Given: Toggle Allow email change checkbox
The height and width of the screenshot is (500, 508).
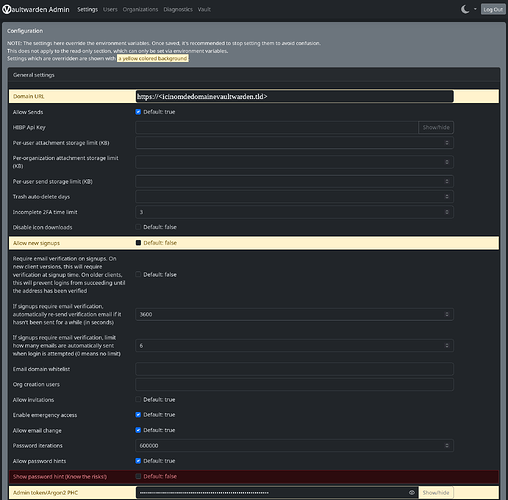Looking at the screenshot, I should click(x=138, y=430).
